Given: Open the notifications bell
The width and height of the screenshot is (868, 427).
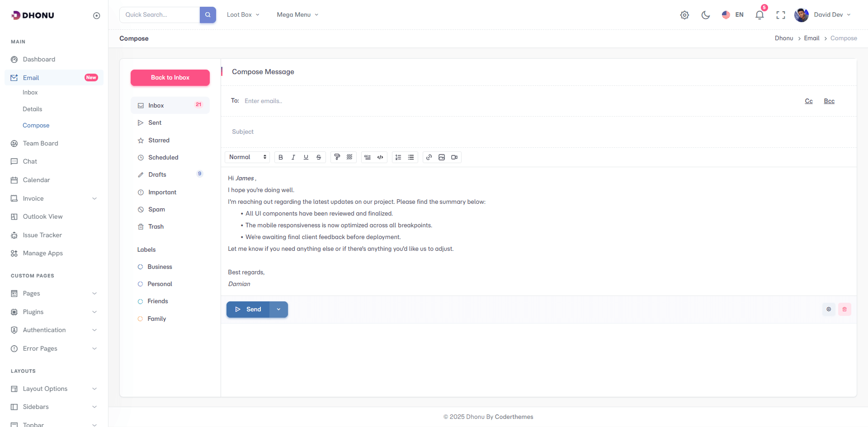Looking at the screenshot, I should point(759,15).
